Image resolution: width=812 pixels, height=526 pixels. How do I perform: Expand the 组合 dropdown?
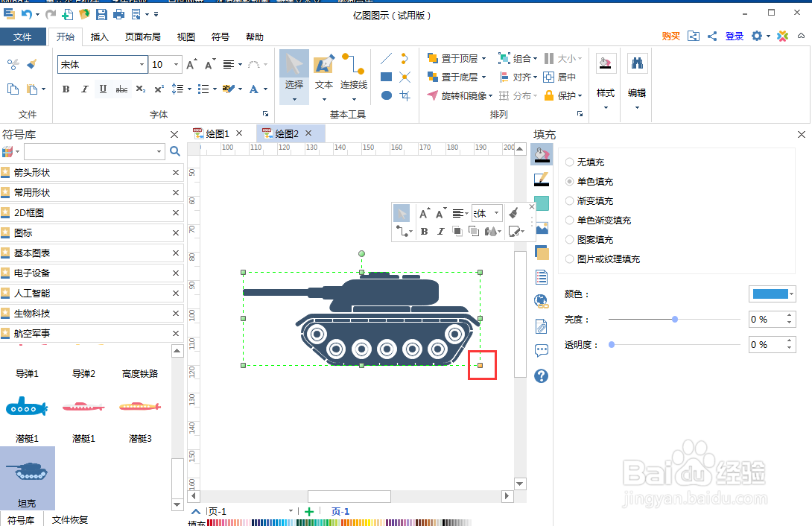[535, 59]
